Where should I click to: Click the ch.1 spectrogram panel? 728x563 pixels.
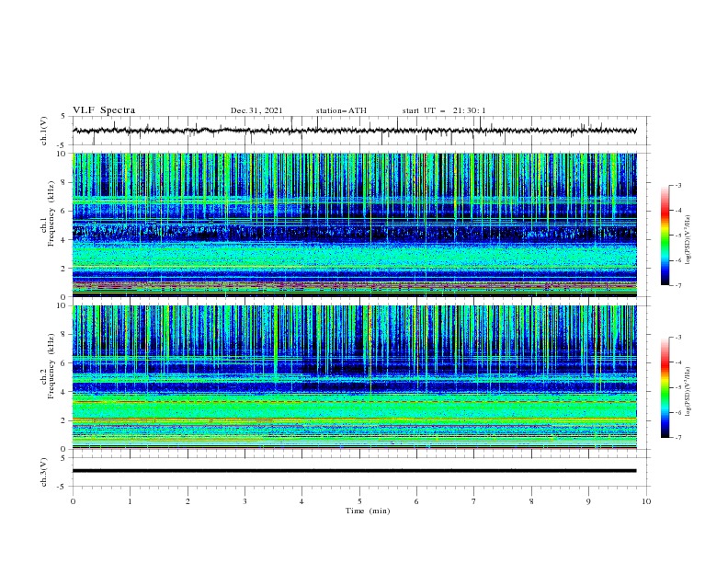[354, 224]
